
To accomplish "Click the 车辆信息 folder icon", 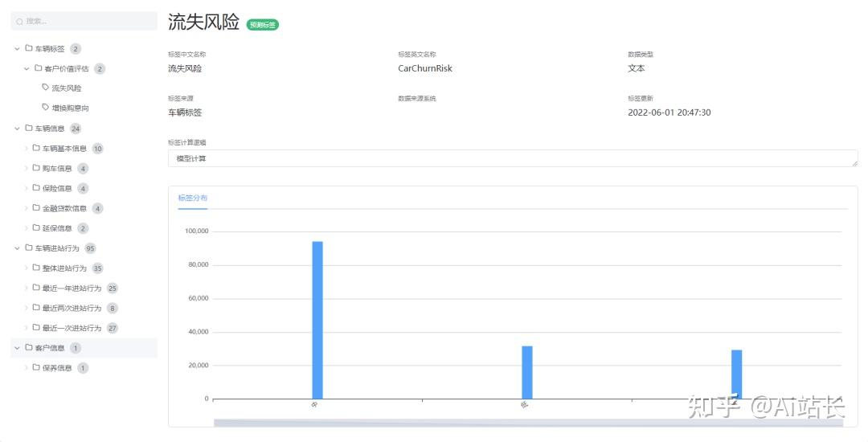I will click(x=29, y=129).
